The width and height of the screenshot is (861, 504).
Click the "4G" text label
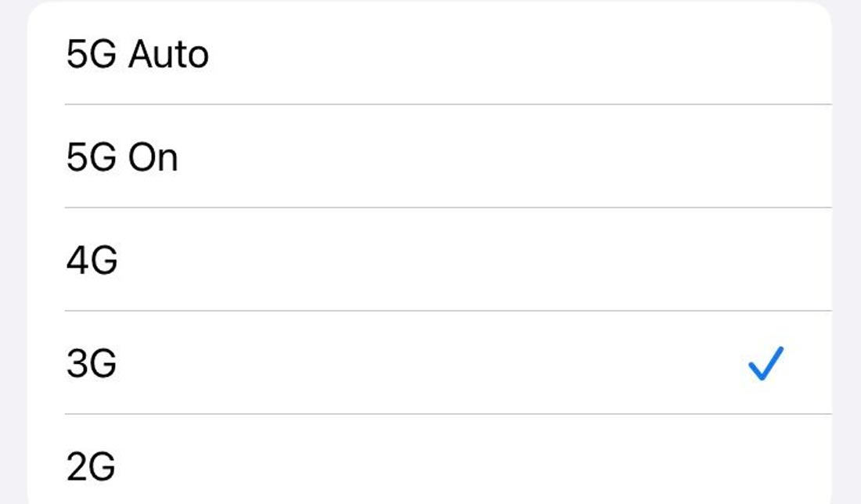(92, 261)
